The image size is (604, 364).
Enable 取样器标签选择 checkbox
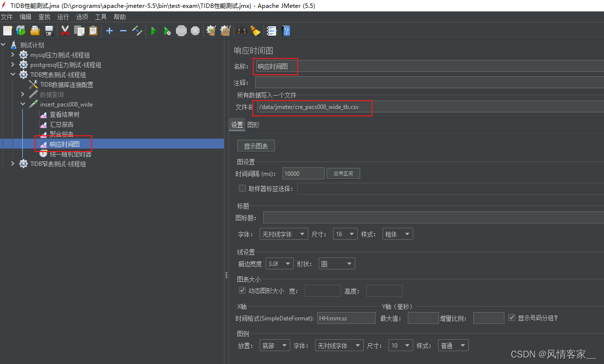242,188
